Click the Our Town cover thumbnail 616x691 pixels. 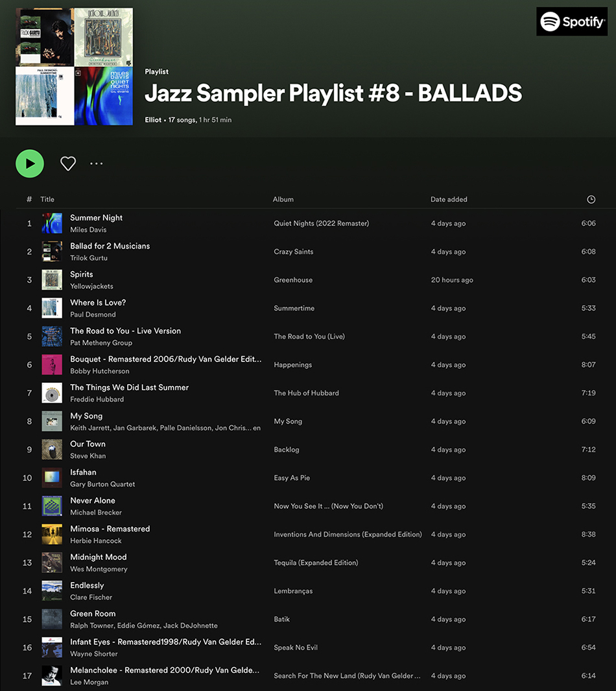52,450
